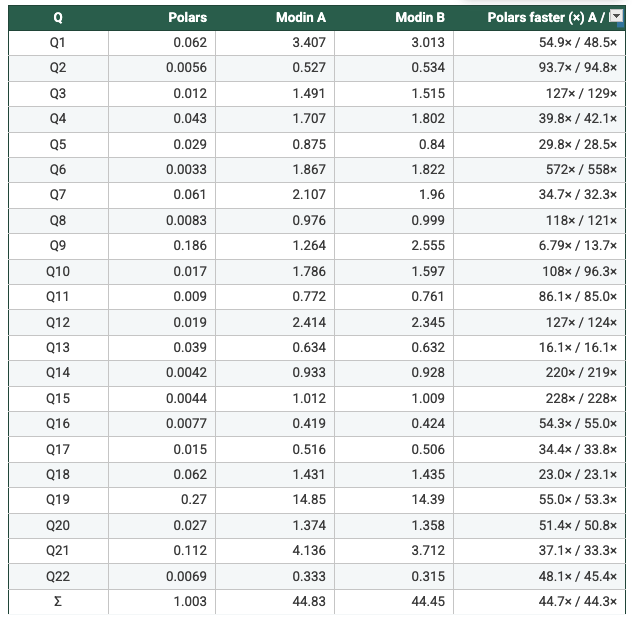Click the Q7 Modin A value 2.107
The width and height of the screenshot is (632, 620).
pos(309,195)
